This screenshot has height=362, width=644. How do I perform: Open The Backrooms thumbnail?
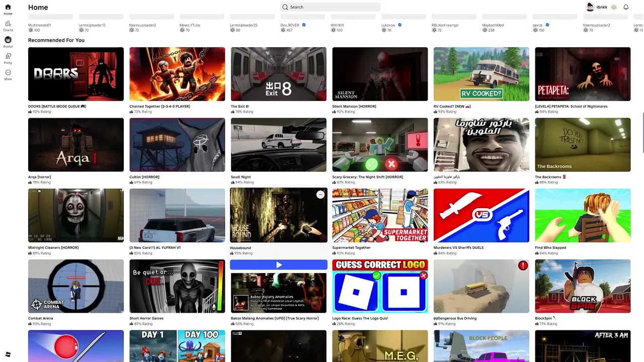click(x=583, y=145)
